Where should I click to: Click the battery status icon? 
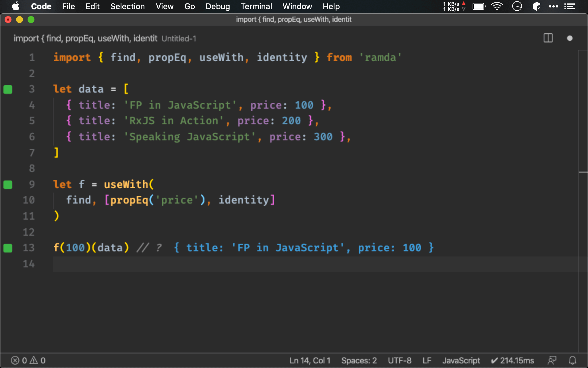coord(479,6)
